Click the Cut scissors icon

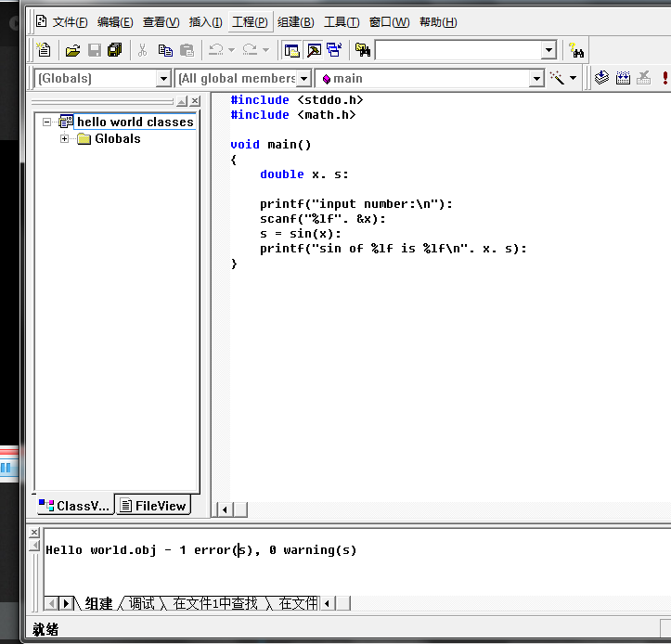pyautogui.click(x=143, y=50)
